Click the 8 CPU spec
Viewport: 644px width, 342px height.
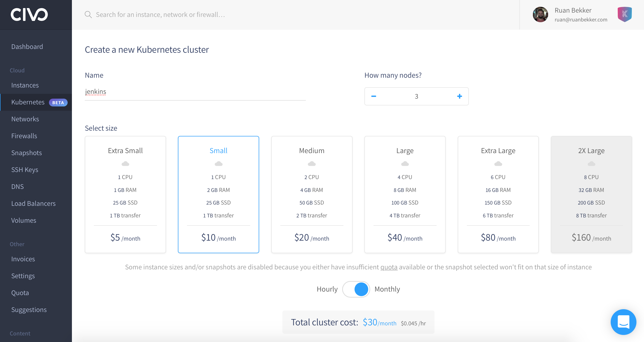pyautogui.click(x=591, y=177)
